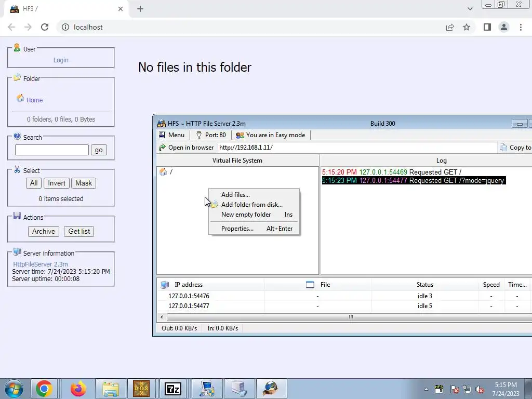Click the Port: 80 toolbar button

click(x=211, y=135)
